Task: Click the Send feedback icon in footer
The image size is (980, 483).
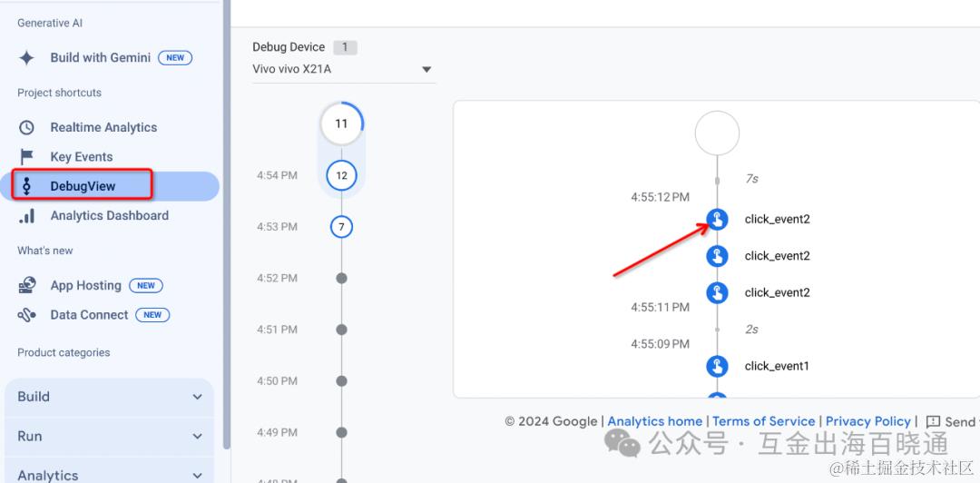Action: 933,421
